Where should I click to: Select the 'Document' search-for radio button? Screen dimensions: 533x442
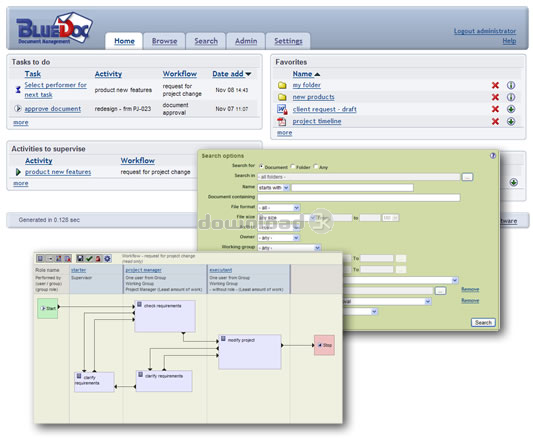(261, 166)
